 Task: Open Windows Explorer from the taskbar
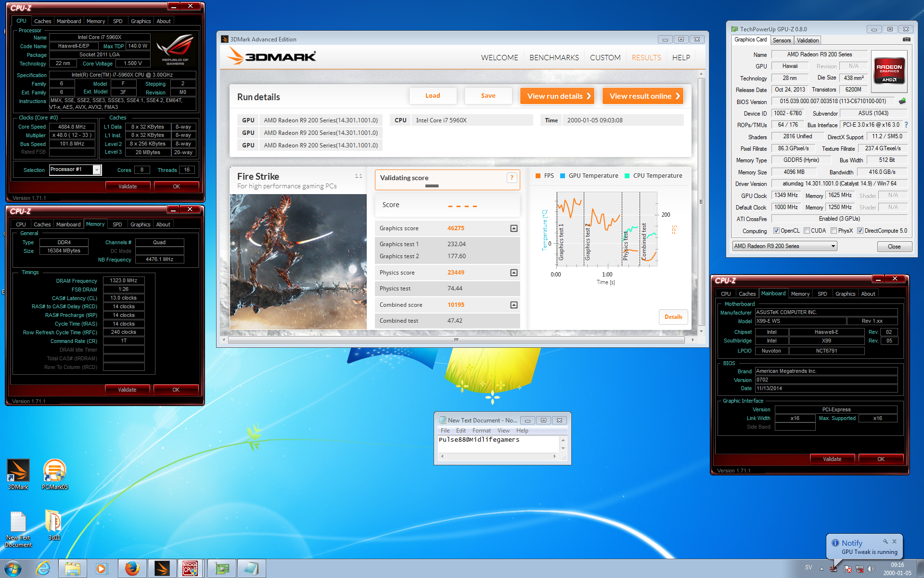pos(73,569)
